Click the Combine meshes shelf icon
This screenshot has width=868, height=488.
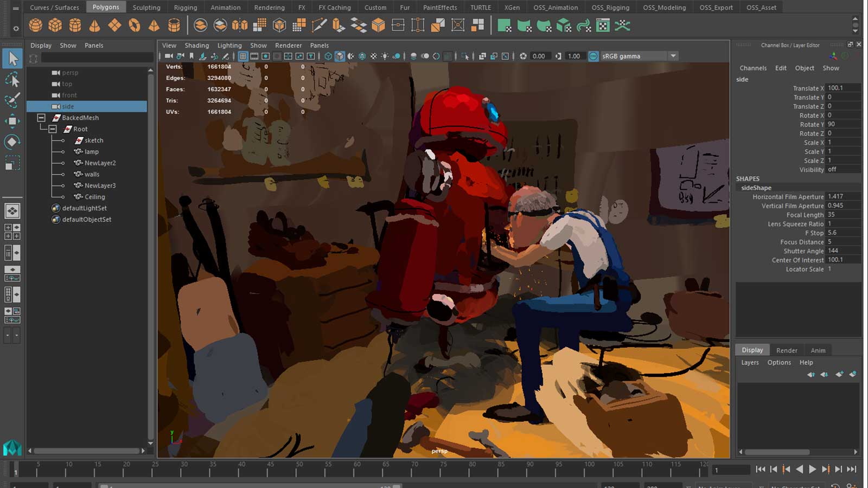[x=200, y=25]
